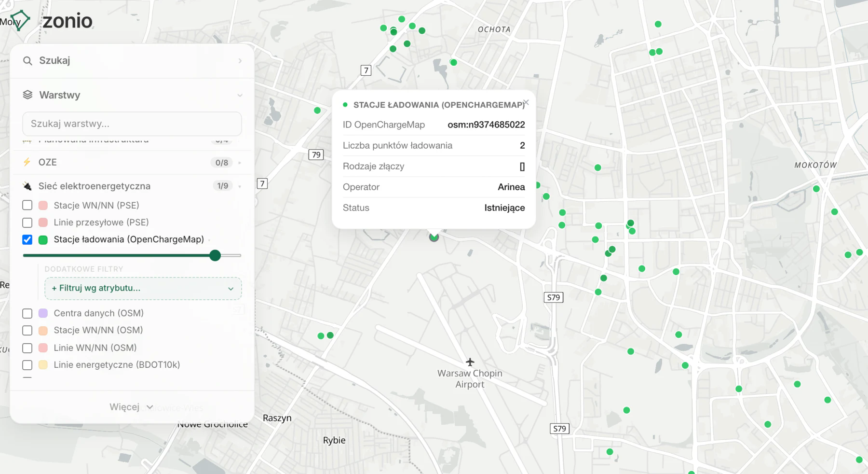Click the opacity slider handle for charging stations

pyautogui.click(x=215, y=255)
